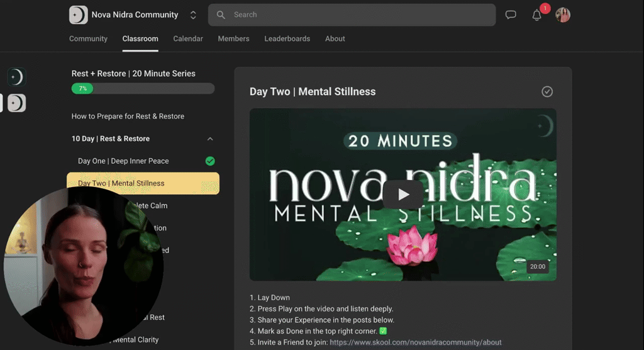The image size is (644, 350).
Task: Open the Calendar tab
Action: 188,38
